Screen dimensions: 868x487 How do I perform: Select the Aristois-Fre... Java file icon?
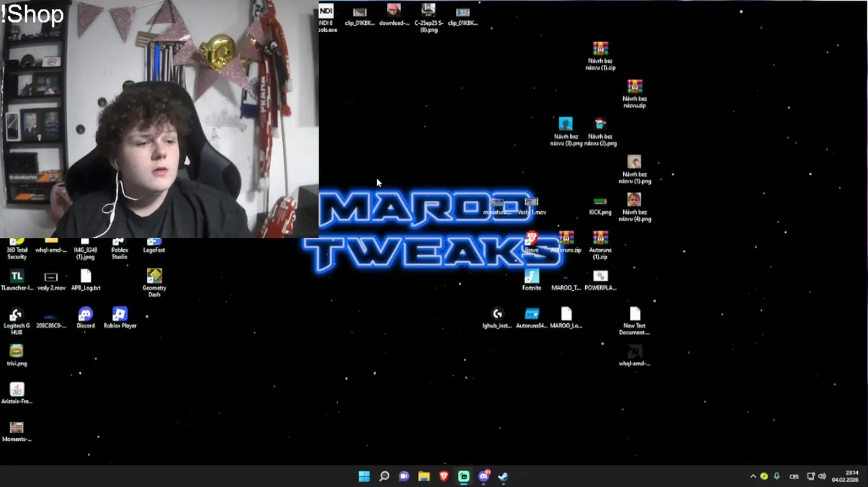click(x=17, y=394)
